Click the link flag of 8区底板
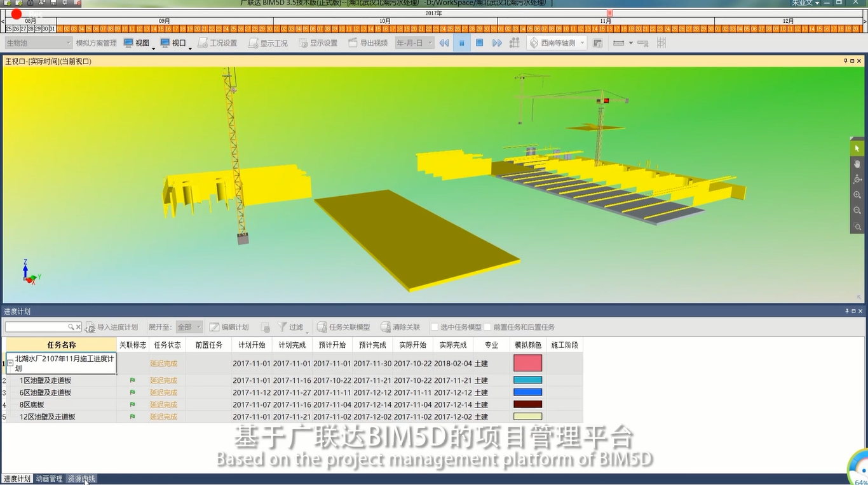Screen dimensions: 868x485 [132, 404]
